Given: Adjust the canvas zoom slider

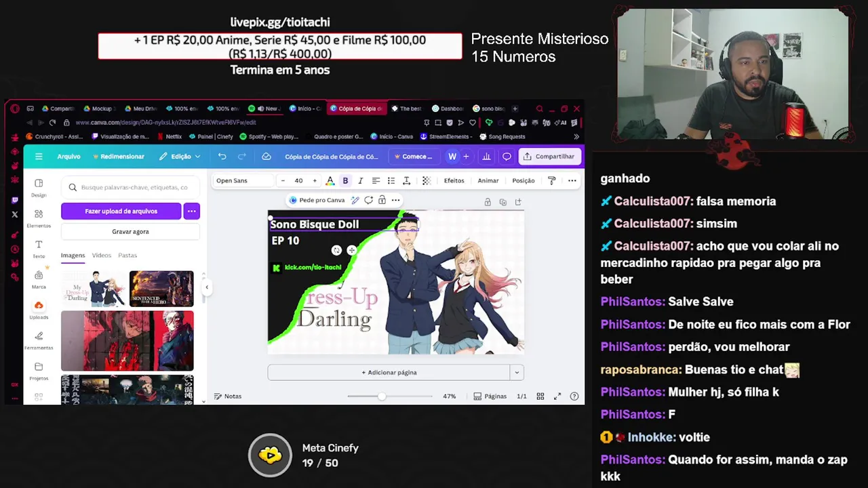Looking at the screenshot, I should tap(382, 396).
